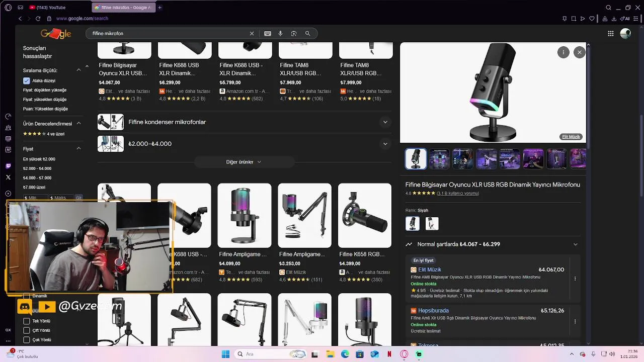Select white microphone color swatch
This screenshot has height=362, width=644.
[x=432, y=224]
